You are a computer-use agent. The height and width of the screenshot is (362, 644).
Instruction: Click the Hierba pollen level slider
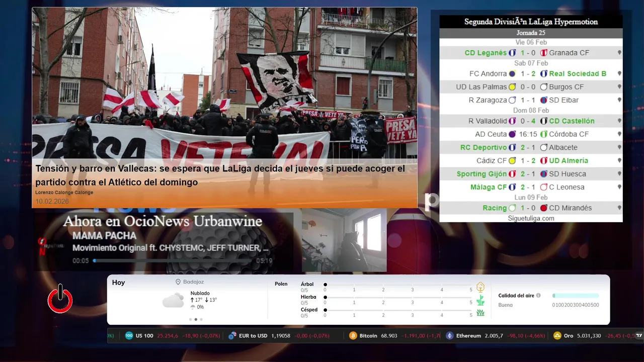click(x=398, y=297)
